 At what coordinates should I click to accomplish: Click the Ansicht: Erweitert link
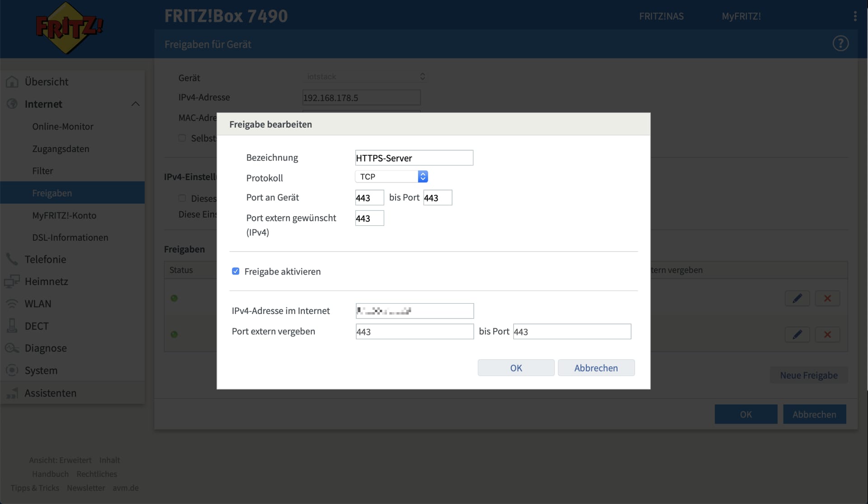(x=60, y=460)
